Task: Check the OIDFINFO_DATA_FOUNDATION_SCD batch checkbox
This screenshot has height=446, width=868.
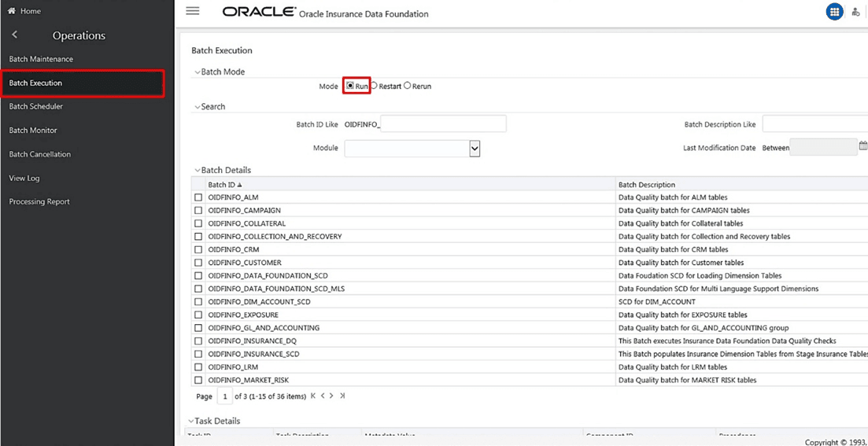Action: coord(198,275)
